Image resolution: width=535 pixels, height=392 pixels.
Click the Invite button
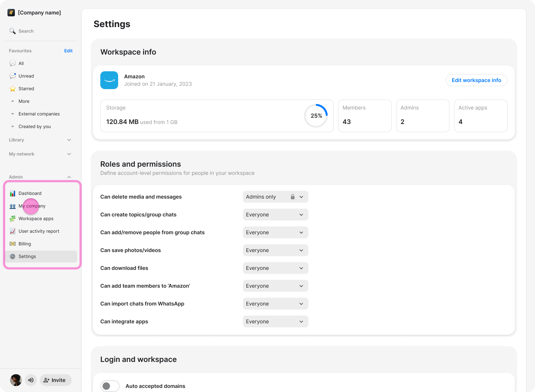pyautogui.click(x=56, y=380)
